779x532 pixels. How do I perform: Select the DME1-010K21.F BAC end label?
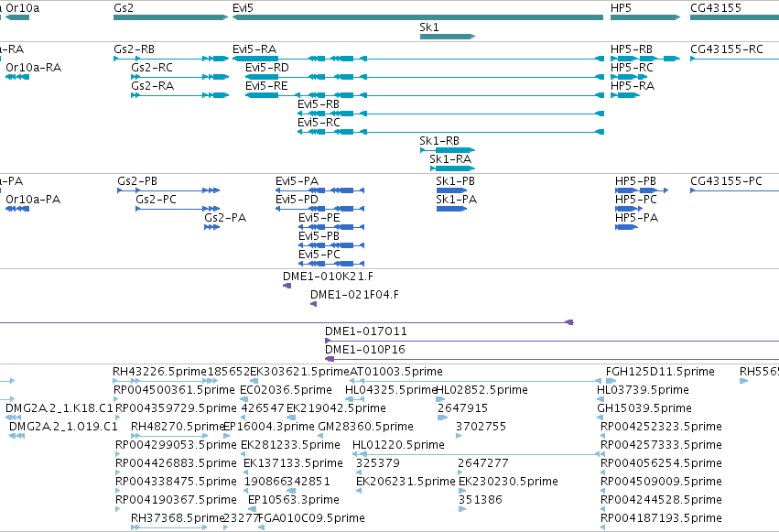point(328,277)
